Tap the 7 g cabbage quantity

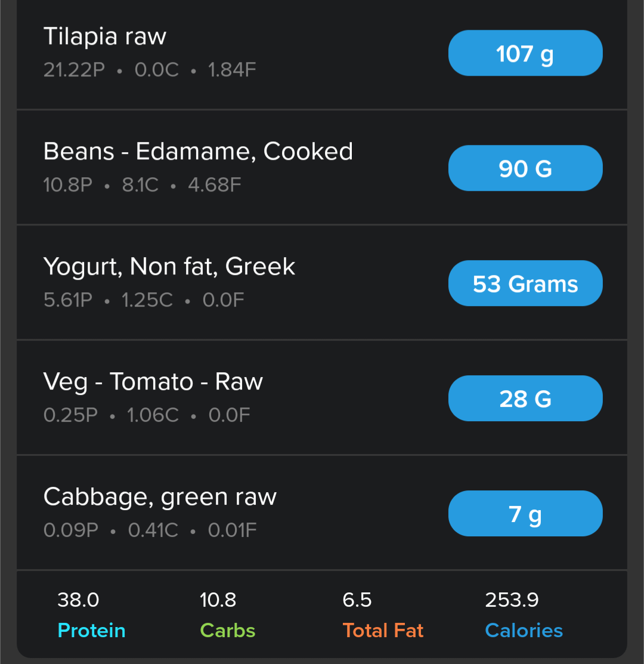click(525, 514)
